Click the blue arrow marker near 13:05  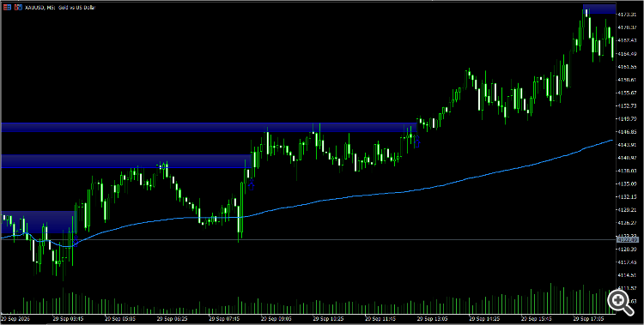pyautogui.click(x=416, y=143)
